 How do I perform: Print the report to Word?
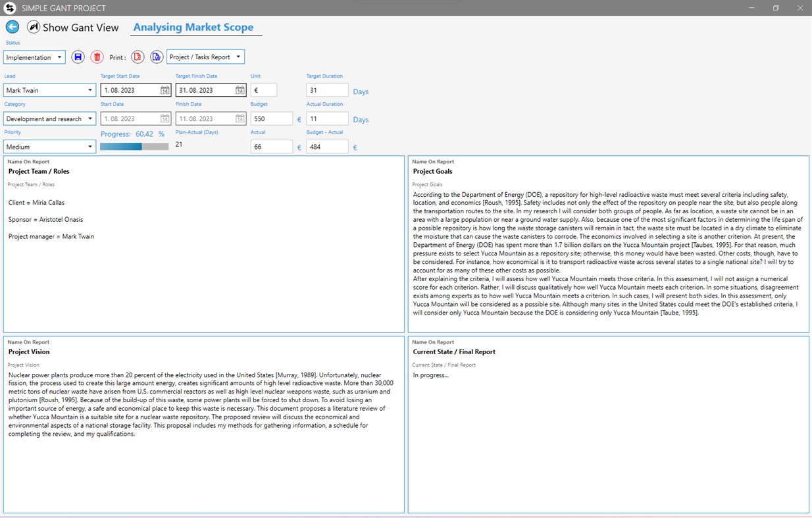coord(157,57)
